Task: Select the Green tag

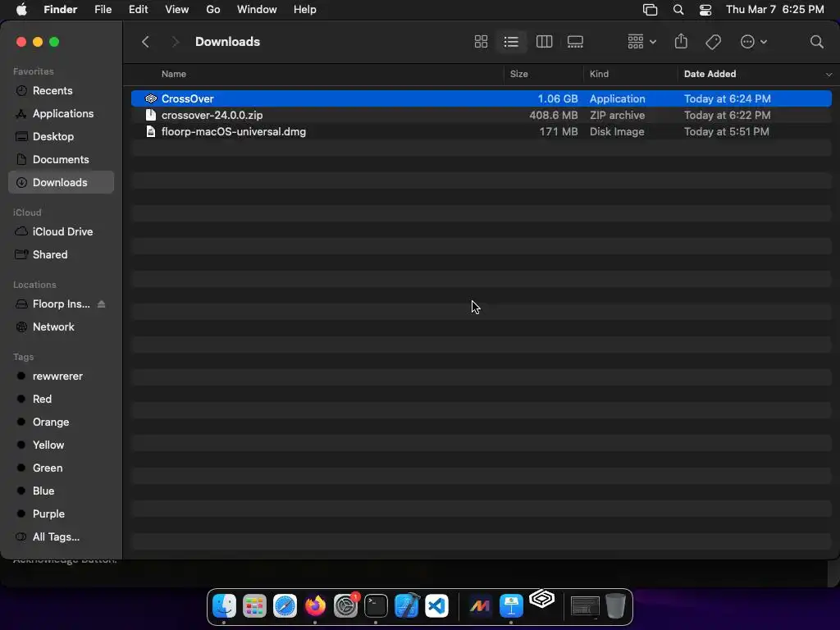Action: point(61,468)
